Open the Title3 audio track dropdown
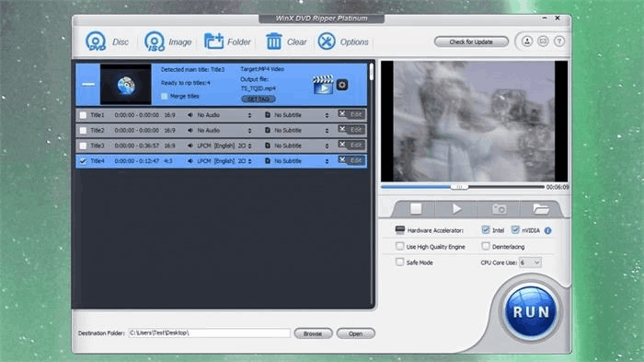The height and width of the screenshot is (362, 644). tap(249, 146)
